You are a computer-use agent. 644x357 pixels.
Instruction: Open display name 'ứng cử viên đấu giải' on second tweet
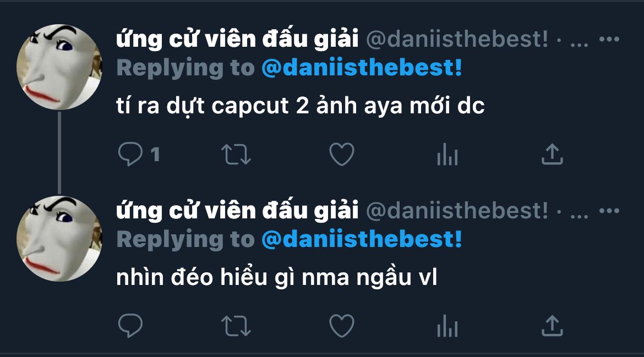pyautogui.click(x=237, y=211)
